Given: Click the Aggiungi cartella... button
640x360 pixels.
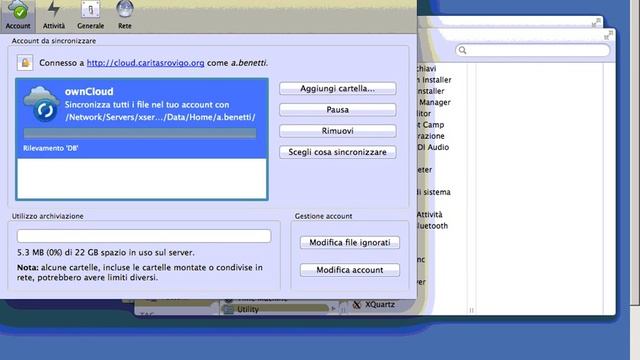Looking at the screenshot, I should 338,89.
